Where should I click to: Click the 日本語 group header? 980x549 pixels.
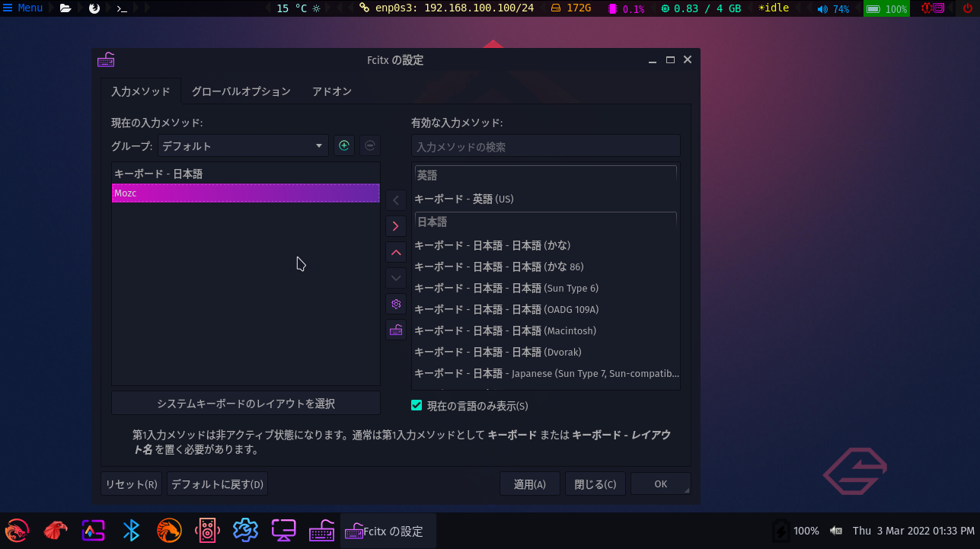pos(546,222)
